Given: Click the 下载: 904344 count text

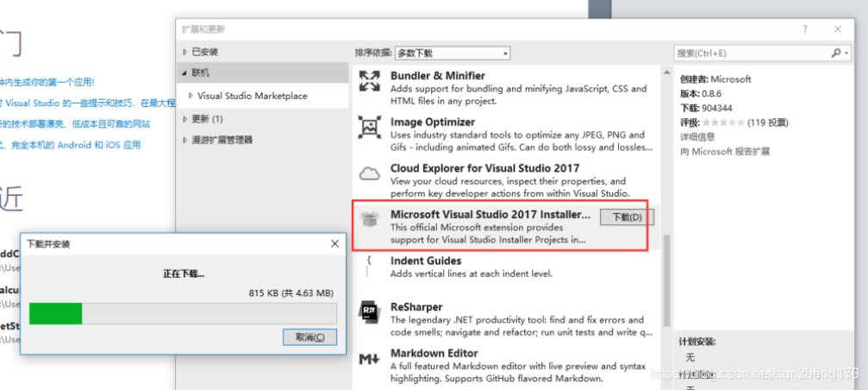Looking at the screenshot, I should click(706, 108).
